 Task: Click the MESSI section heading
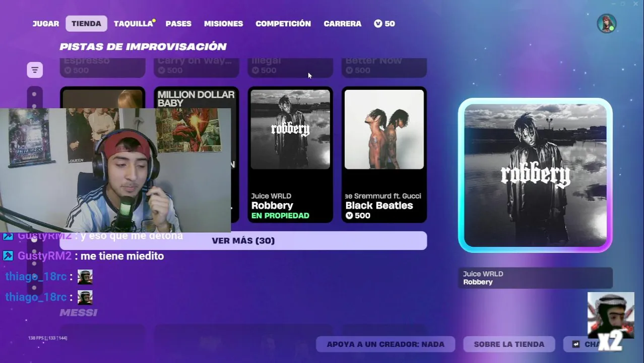(78, 313)
